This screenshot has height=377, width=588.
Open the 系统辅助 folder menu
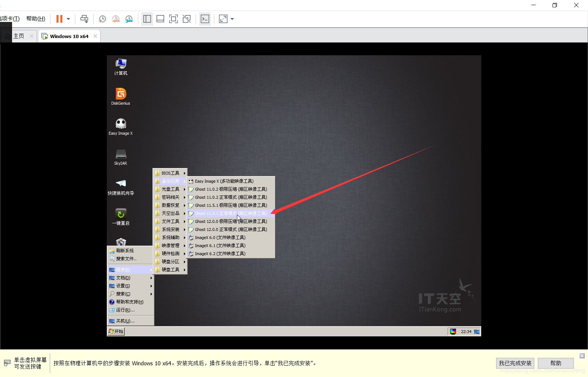170,238
